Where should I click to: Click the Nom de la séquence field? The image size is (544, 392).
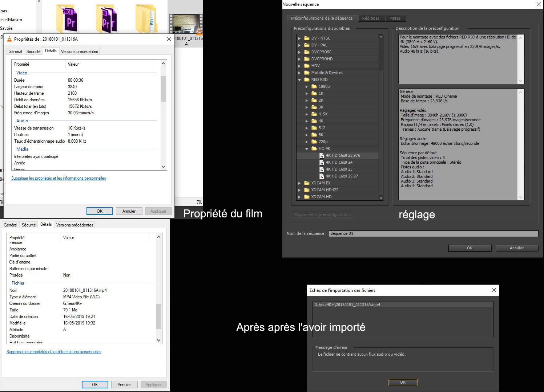click(434, 233)
